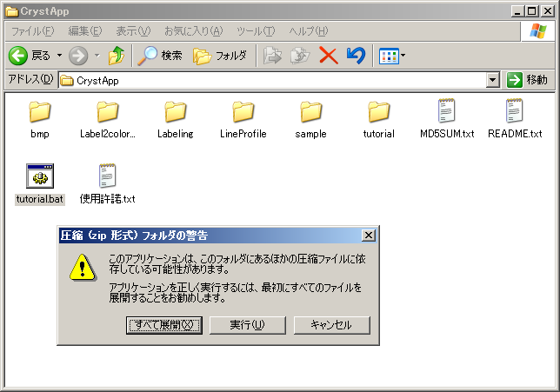Go up one folder level

(117, 56)
